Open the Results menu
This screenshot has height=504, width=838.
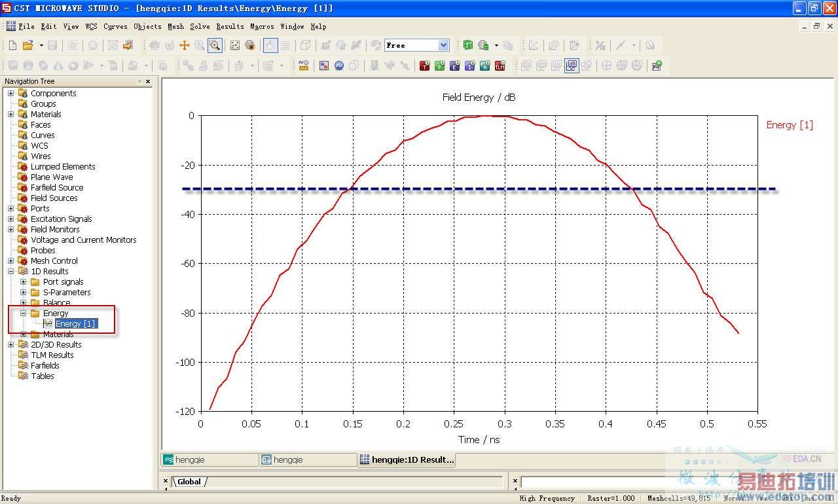[230, 26]
